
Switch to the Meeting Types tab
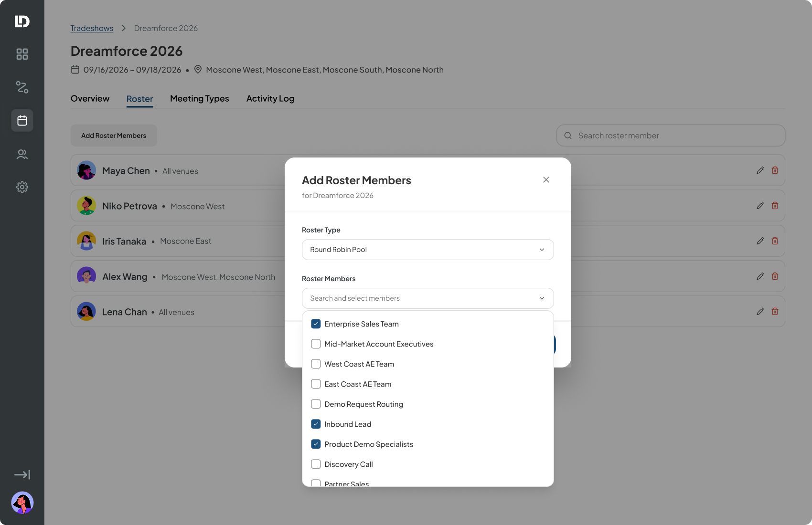tap(199, 98)
